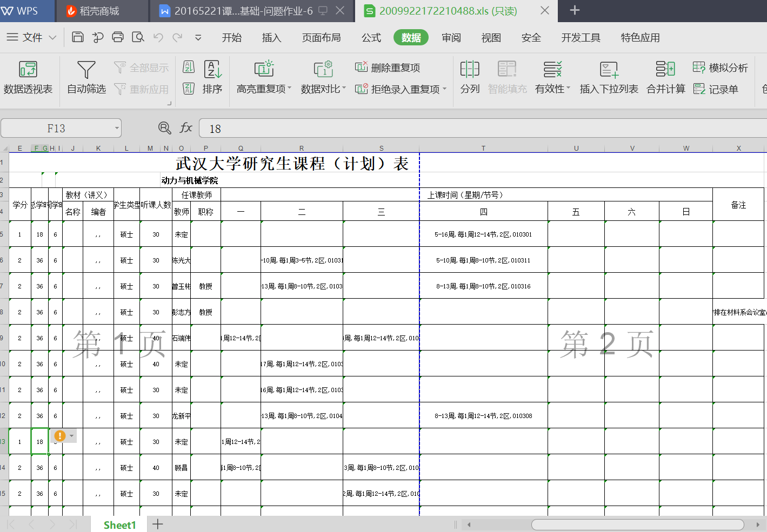Expand the 拒绝录入重复项 dropdown

click(445, 89)
